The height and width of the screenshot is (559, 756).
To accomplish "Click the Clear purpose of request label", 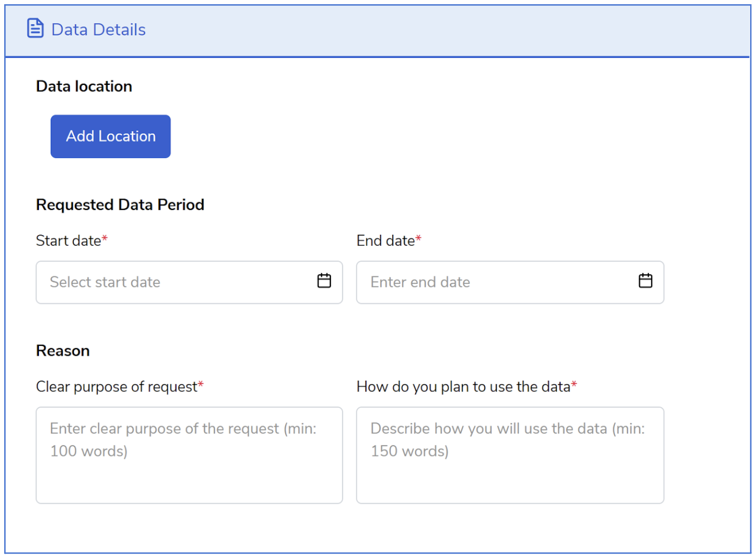I will point(116,387).
